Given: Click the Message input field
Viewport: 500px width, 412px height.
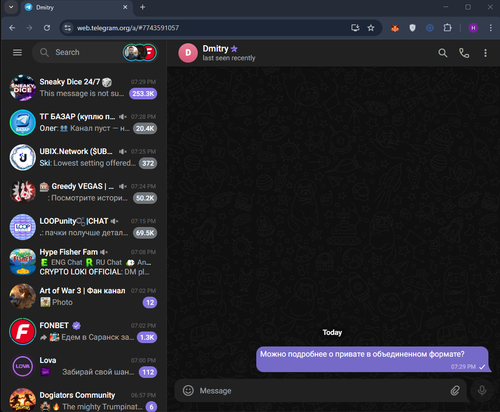Looking at the screenshot, I should coord(320,391).
